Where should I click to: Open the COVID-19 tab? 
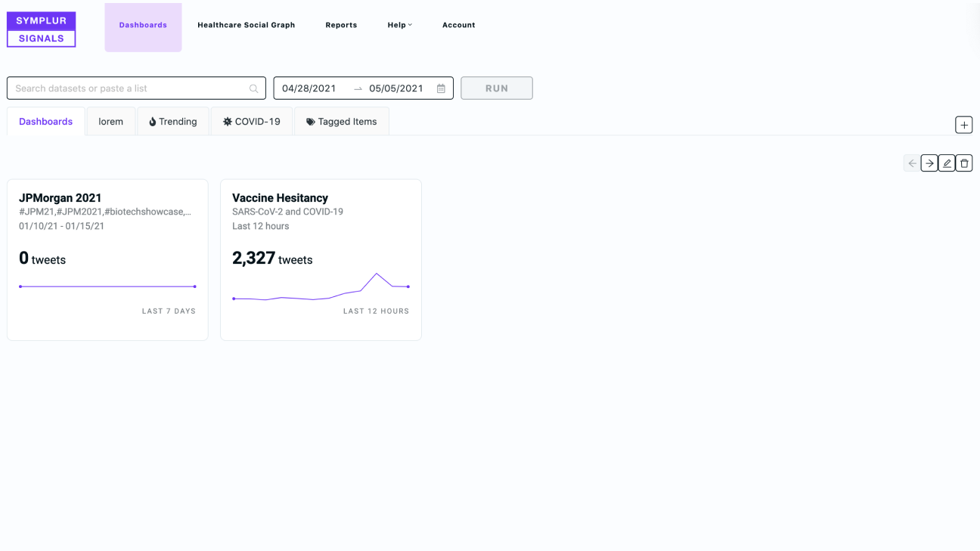pos(252,122)
